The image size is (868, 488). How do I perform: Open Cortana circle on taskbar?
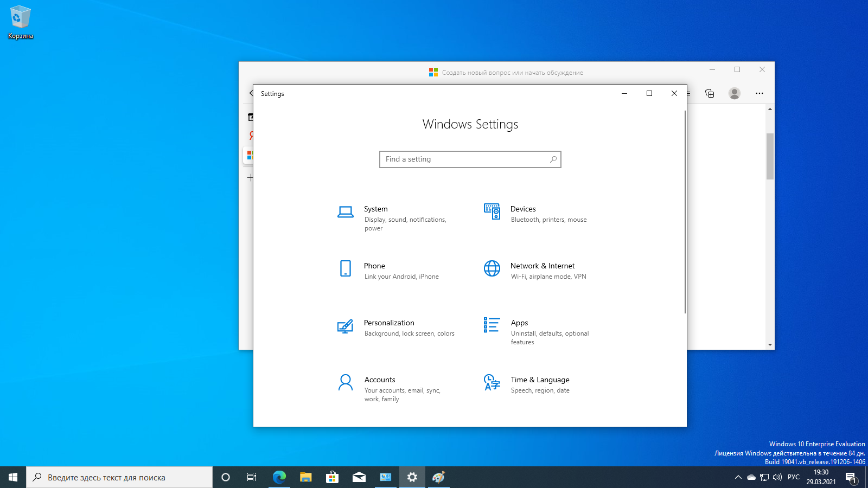pos(226,477)
